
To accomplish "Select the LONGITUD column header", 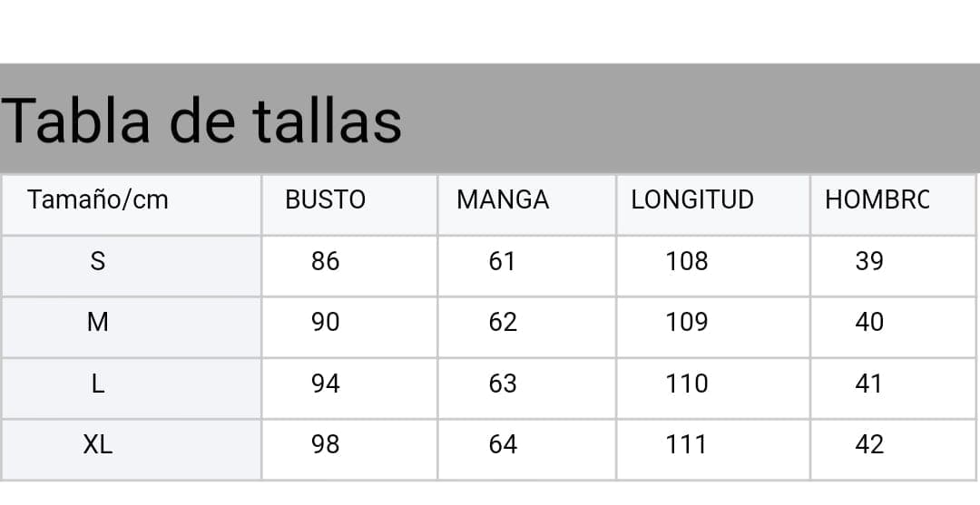I will (692, 199).
